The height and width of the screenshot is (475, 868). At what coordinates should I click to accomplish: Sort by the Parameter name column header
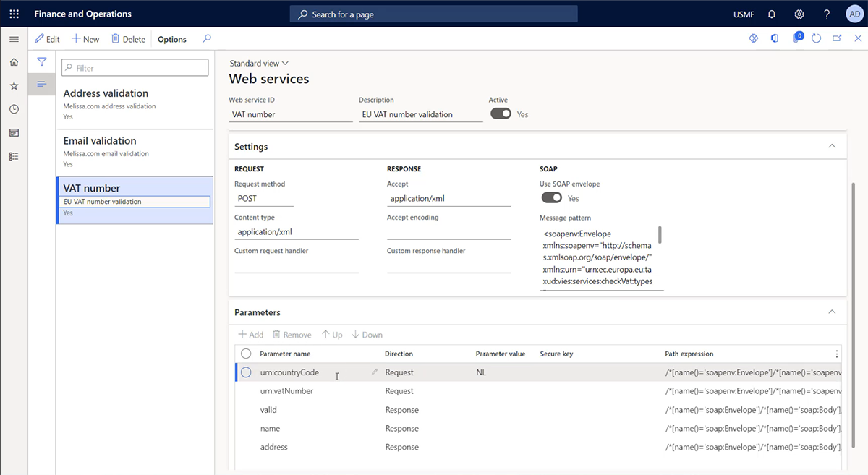[x=285, y=354]
